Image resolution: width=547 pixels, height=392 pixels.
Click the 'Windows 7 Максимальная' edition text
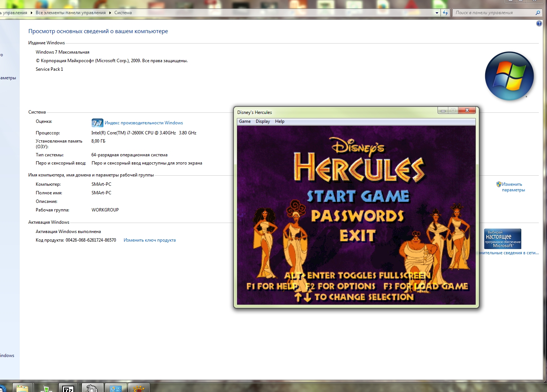[x=63, y=52]
